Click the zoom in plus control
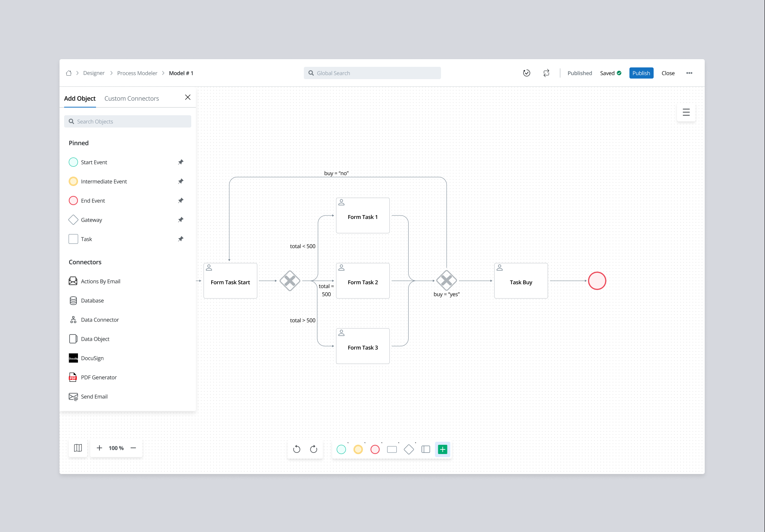 pos(99,448)
